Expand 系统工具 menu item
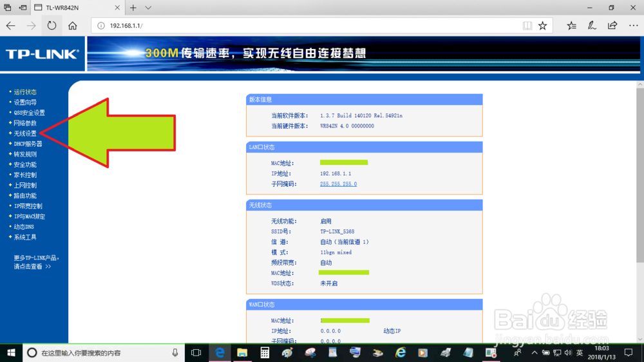Screen dimensions: 644x362 (25, 237)
